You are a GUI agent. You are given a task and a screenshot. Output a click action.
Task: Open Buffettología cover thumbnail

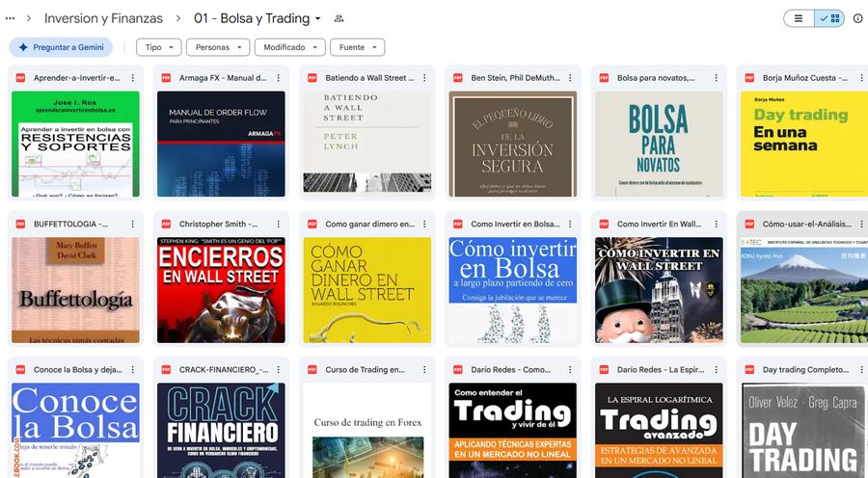75,290
